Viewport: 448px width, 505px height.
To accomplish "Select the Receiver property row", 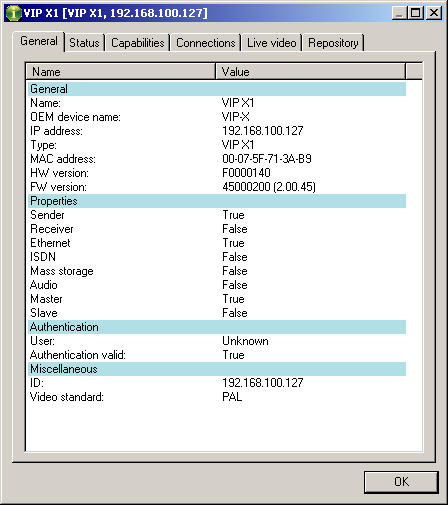I will click(217, 229).
